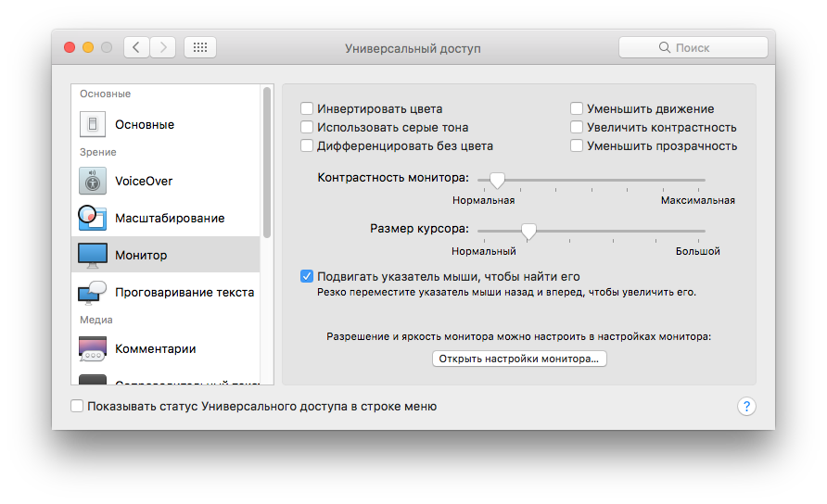The height and width of the screenshot is (504, 827).
Task: Uncheck Подвигать указатель мыши checkbox
Action: (x=307, y=276)
